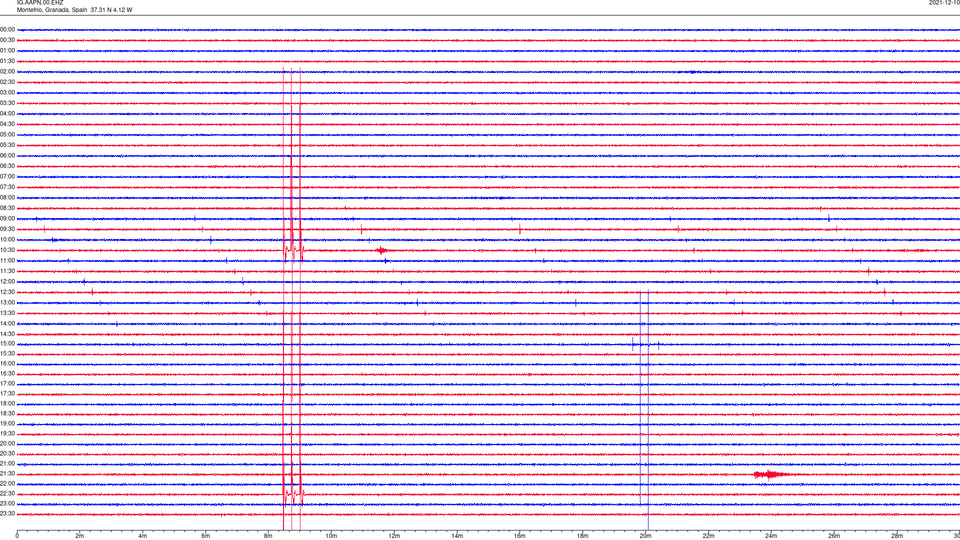The image size is (960, 540).
Task: Select the 05:00 time label
Action: [7, 134]
